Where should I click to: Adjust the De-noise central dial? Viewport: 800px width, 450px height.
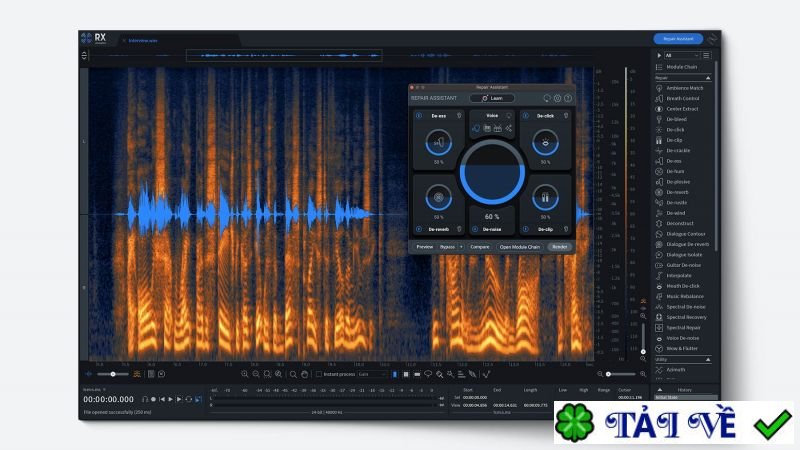[492, 173]
